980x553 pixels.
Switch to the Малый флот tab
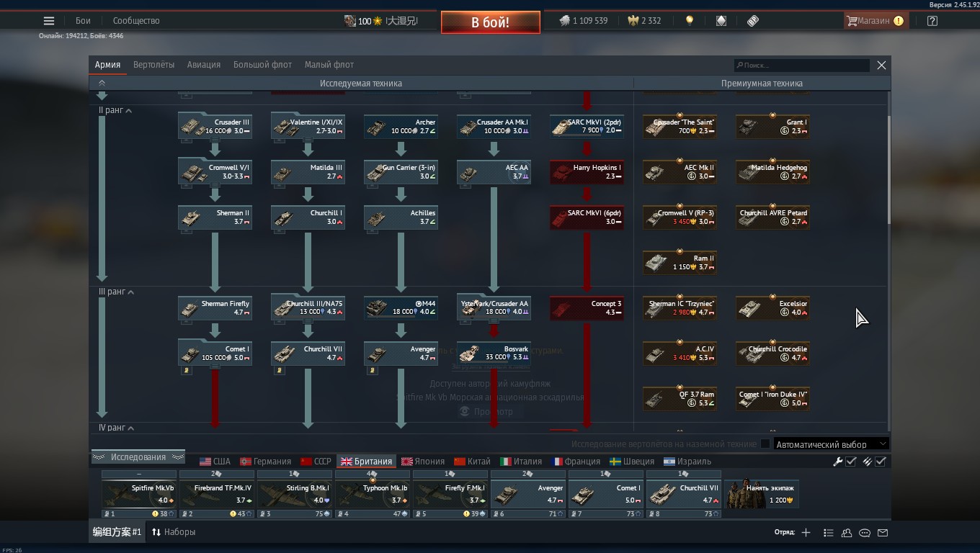click(x=329, y=65)
